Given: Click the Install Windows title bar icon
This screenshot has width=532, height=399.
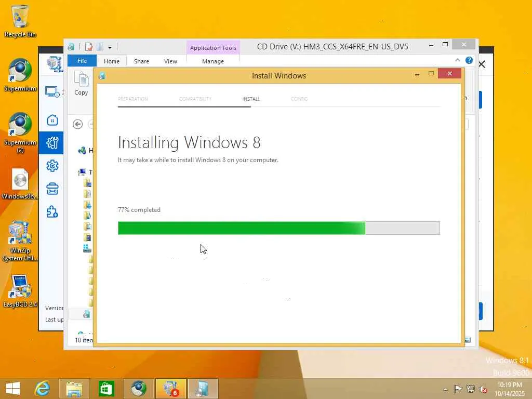Looking at the screenshot, I should coord(102,76).
